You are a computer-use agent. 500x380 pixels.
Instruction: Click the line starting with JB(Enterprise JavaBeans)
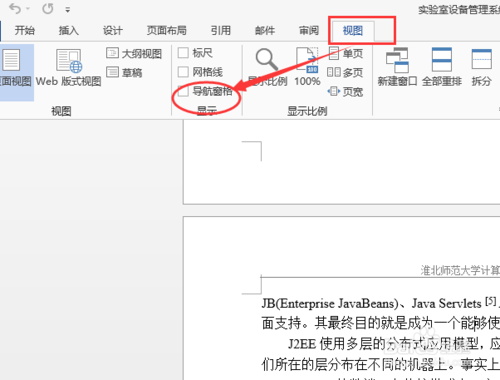coord(381,304)
